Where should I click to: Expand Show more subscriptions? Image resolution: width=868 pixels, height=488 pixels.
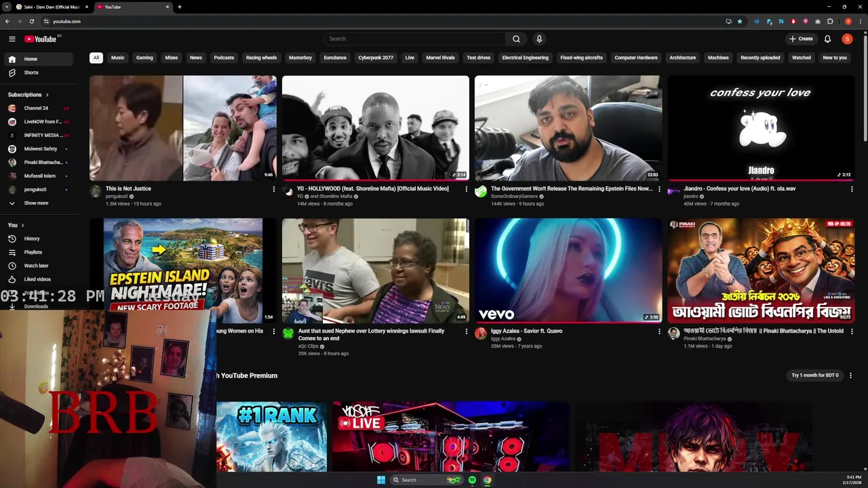[x=40, y=203]
